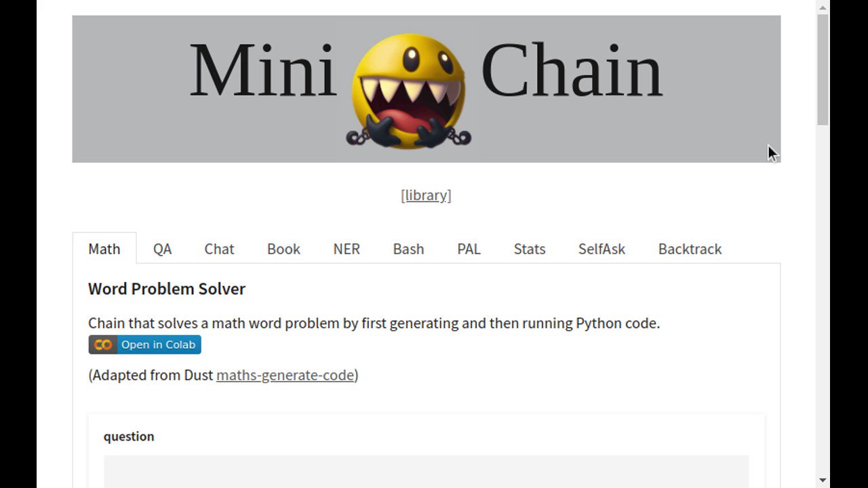The image size is (868, 488).
Task: Open the Chat tab
Action: click(x=219, y=249)
